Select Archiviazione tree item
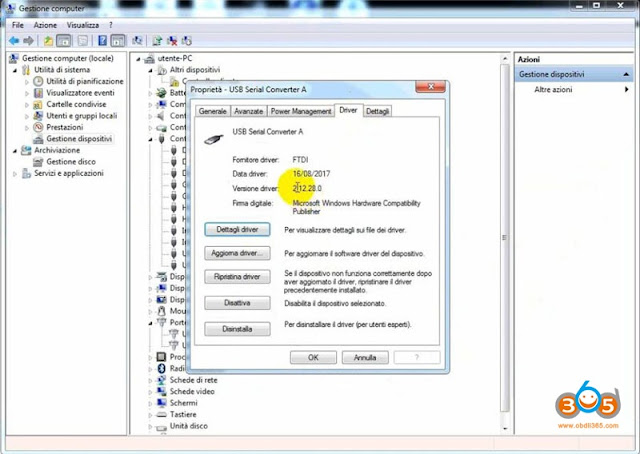Viewport: 640px width, 454px height. point(57,150)
